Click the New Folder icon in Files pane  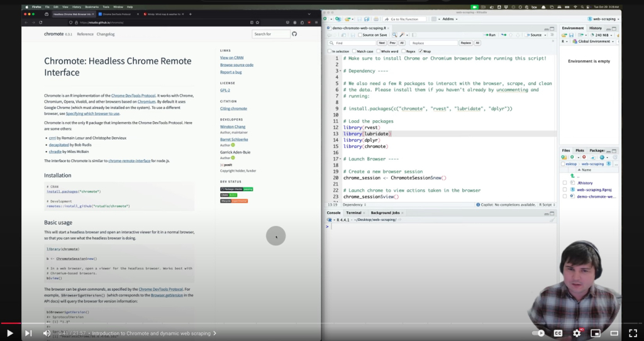564,157
